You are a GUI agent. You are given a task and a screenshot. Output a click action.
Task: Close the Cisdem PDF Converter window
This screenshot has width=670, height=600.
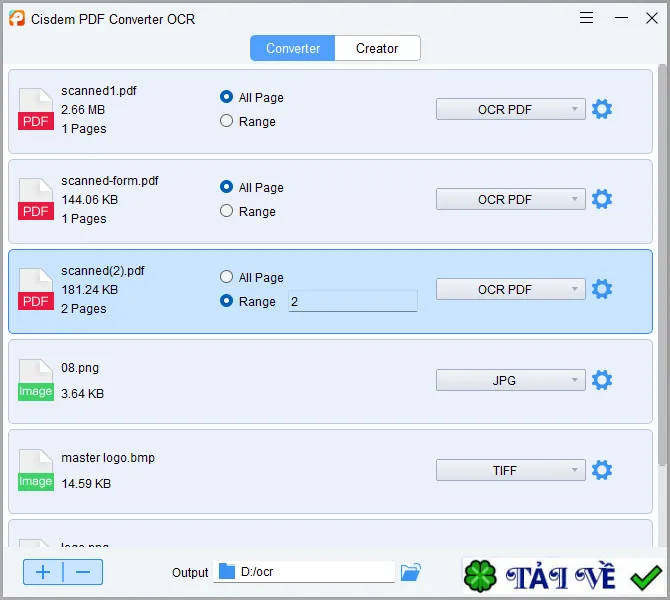coord(652,18)
